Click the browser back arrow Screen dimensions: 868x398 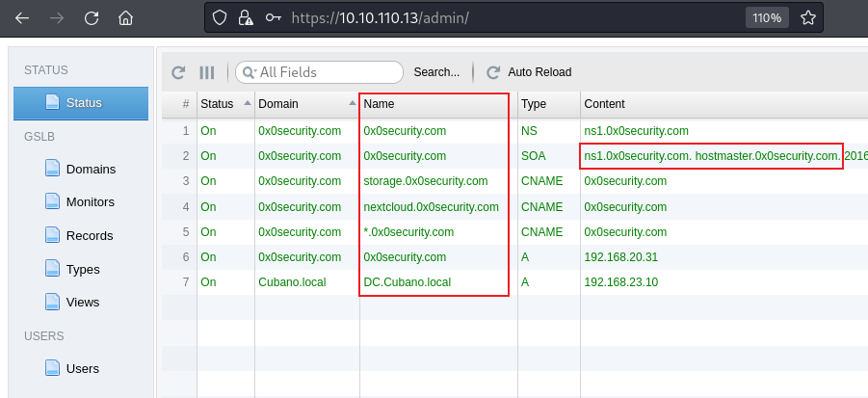22,18
